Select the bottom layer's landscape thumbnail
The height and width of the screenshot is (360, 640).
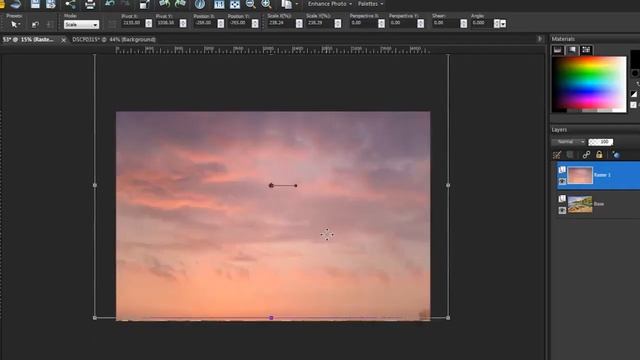coord(580,204)
